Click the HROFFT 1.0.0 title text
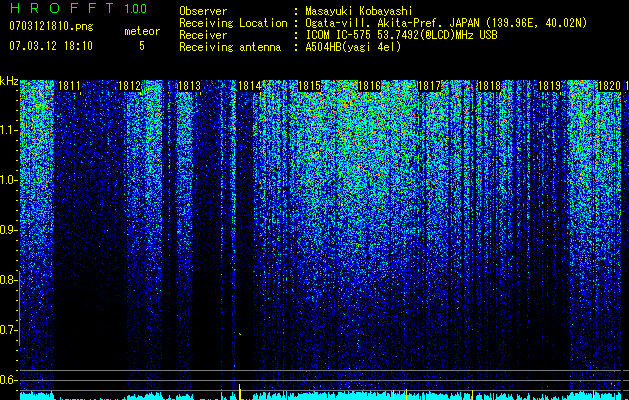 (x=78, y=8)
